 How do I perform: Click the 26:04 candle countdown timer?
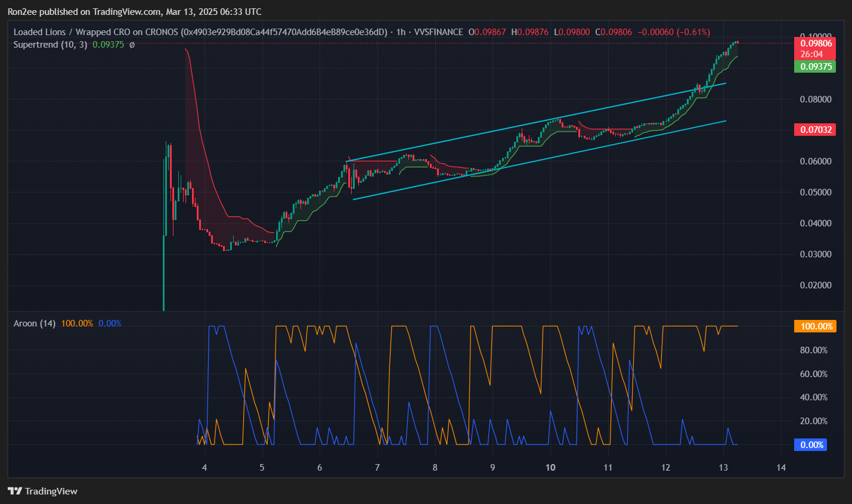pyautogui.click(x=811, y=54)
